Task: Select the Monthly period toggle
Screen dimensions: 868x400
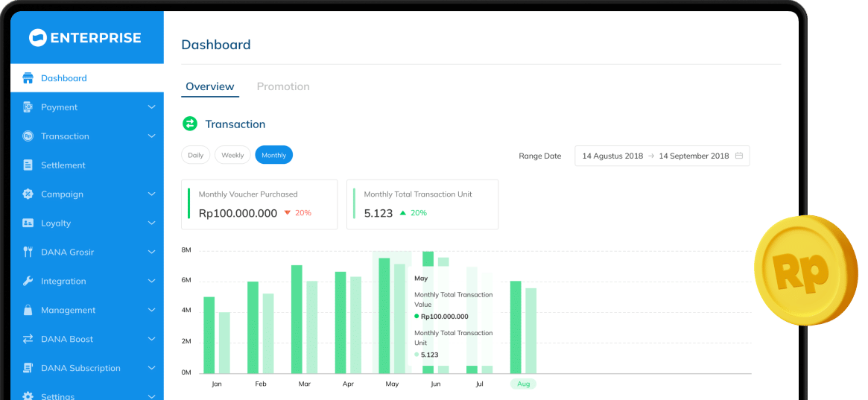Action: (274, 155)
